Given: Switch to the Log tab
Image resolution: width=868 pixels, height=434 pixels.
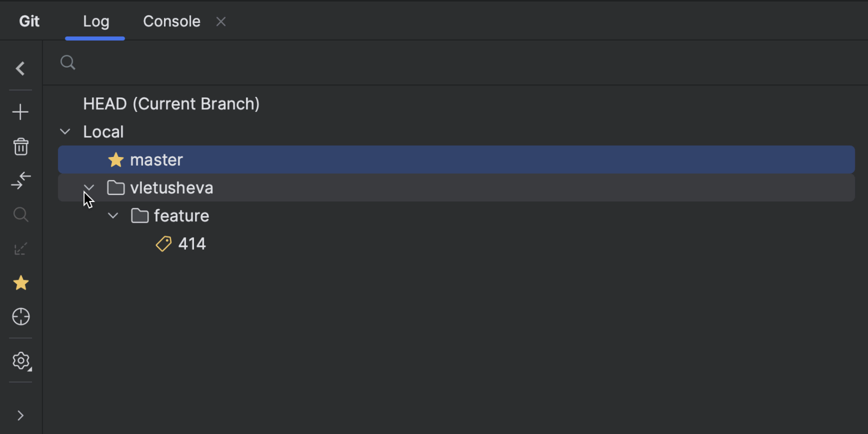Looking at the screenshot, I should (95, 21).
